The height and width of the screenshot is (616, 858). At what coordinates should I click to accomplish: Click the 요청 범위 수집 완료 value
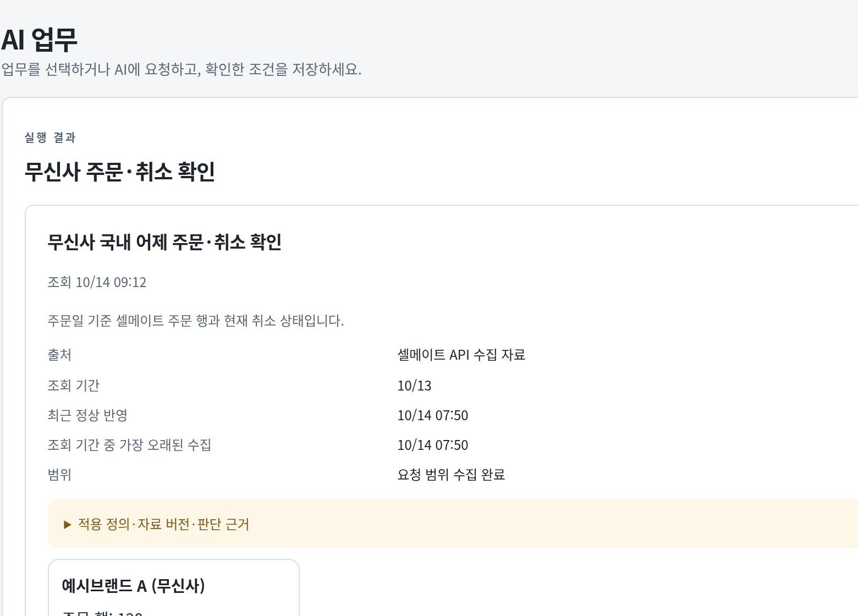click(x=451, y=475)
